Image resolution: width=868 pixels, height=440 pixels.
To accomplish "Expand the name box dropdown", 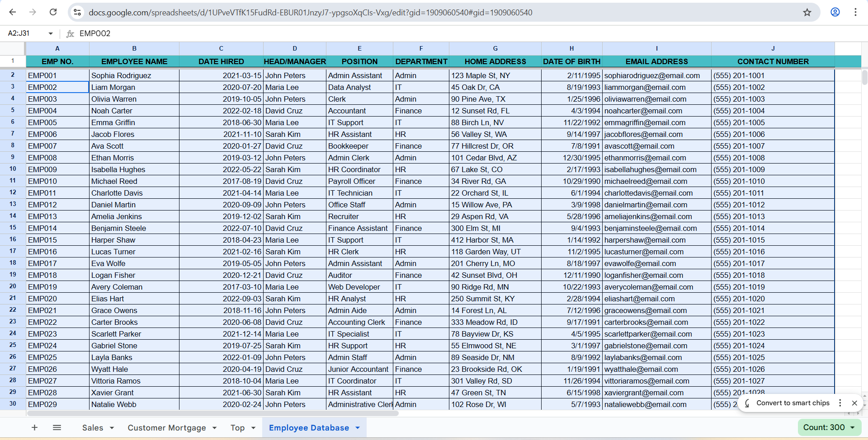I will [51, 33].
